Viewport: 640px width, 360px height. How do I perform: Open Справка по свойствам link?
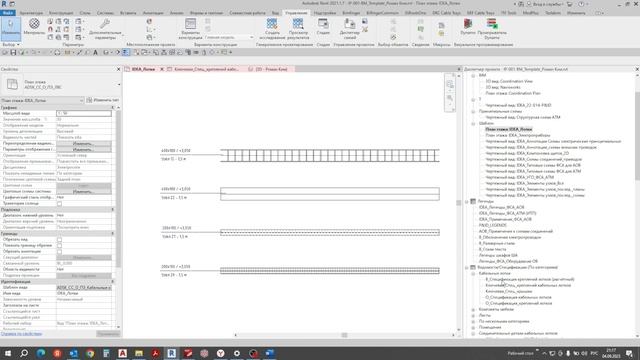click(x=21, y=334)
